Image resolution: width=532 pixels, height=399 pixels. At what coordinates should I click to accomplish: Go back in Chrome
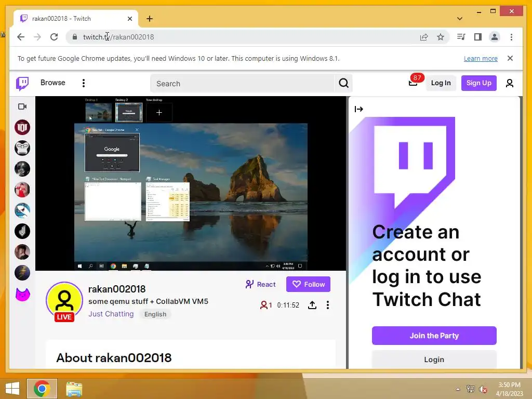pos(21,37)
